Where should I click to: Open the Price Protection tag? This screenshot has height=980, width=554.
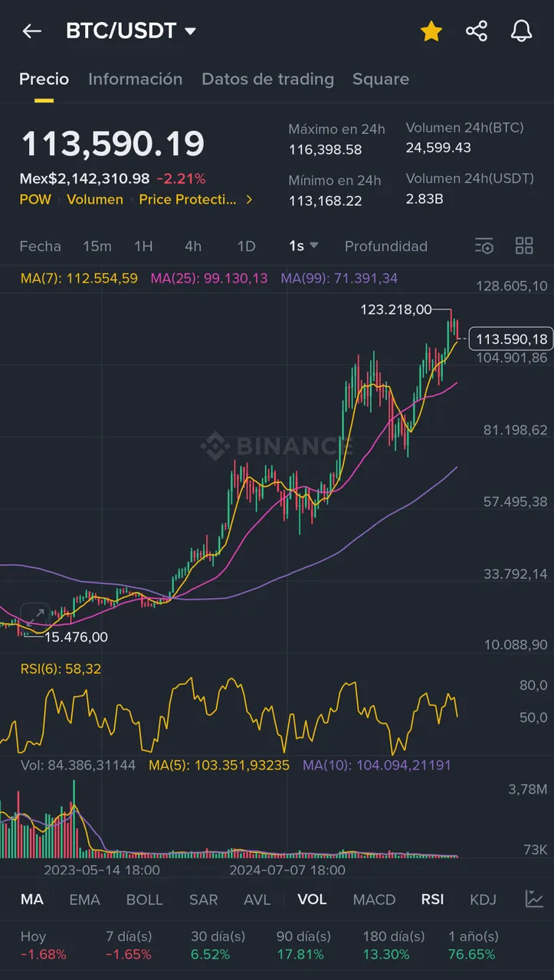(188, 199)
